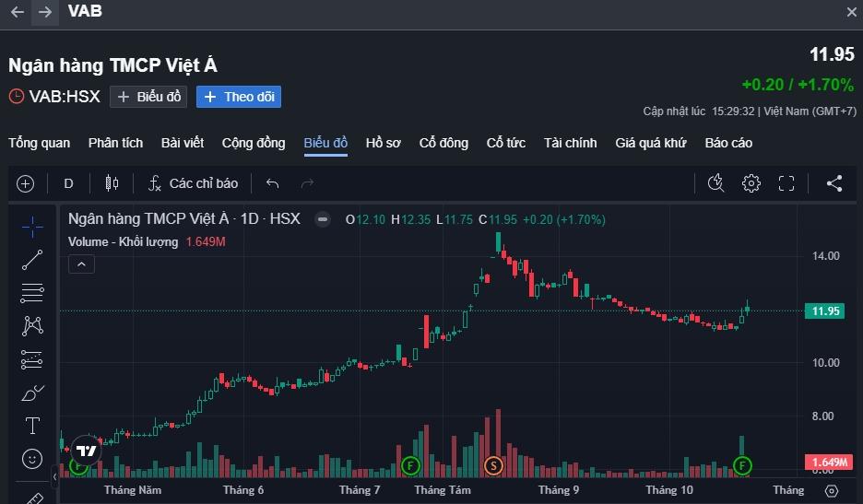
Task: Open the emoji icons tool
Action: (x=32, y=458)
